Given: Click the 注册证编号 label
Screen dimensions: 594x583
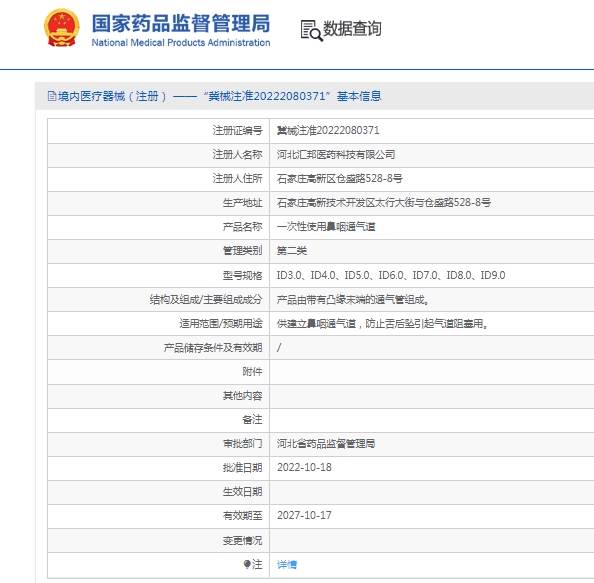Looking at the screenshot, I should 238,131.
